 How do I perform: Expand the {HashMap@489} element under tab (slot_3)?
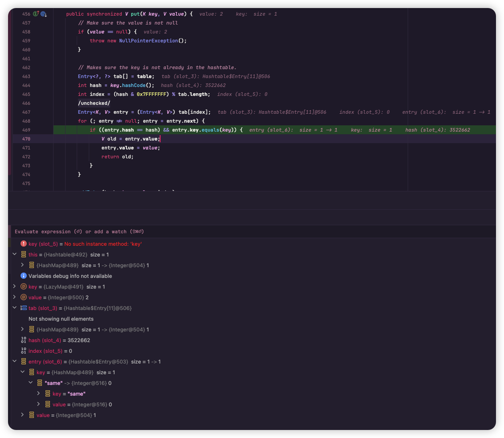pyautogui.click(x=22, y=329)
